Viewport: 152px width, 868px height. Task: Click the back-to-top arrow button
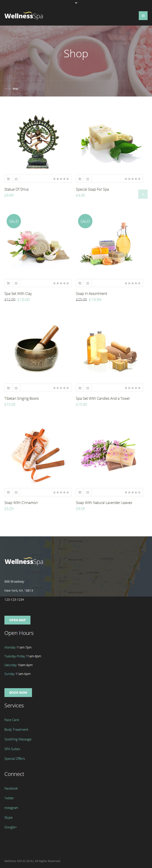pyautogui.click(x=143, y=194)
